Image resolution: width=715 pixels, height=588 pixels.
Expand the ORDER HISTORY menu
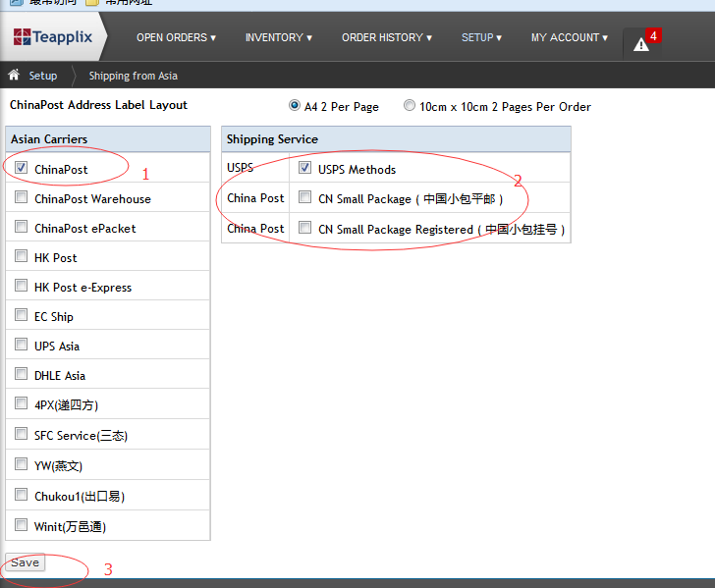pos(387,37)
